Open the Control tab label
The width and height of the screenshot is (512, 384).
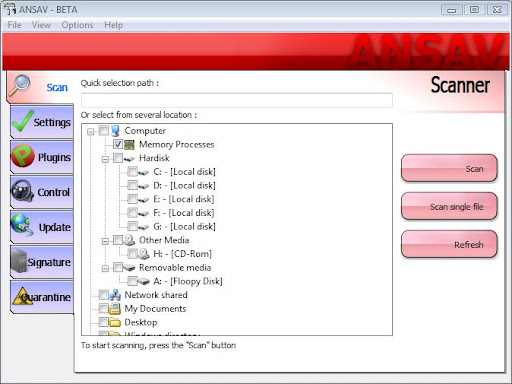53,192
